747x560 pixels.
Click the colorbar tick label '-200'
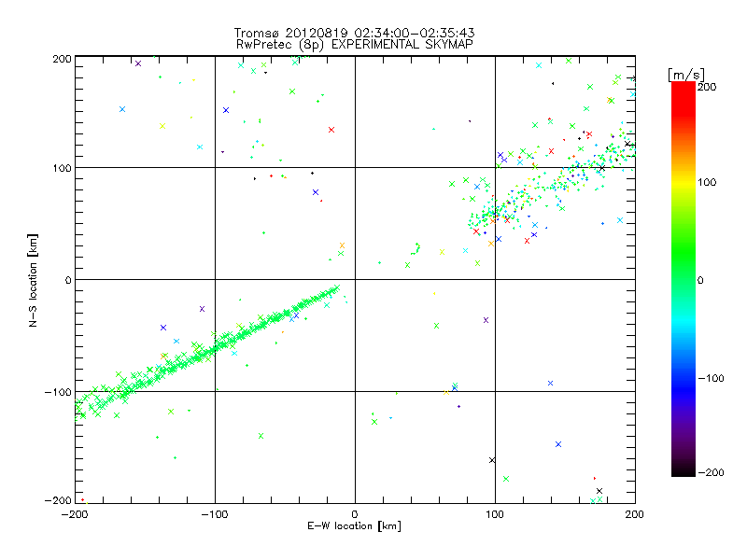tap(711, 472)
